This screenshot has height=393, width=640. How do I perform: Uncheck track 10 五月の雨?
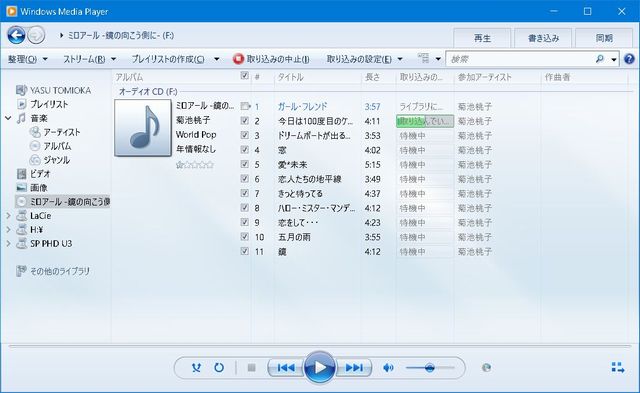pos(244,237)
